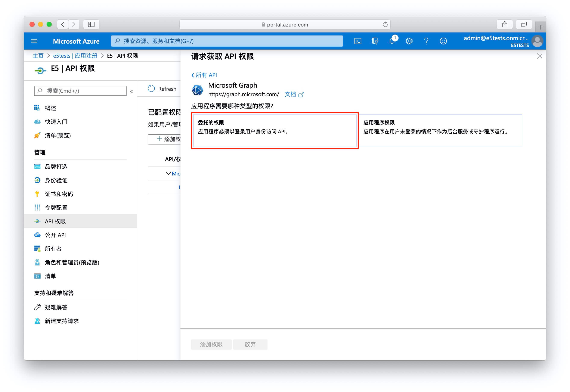Open 身份验证 (Authentication) menu item
Screen dimensions: 570x392
pos(56,180)
